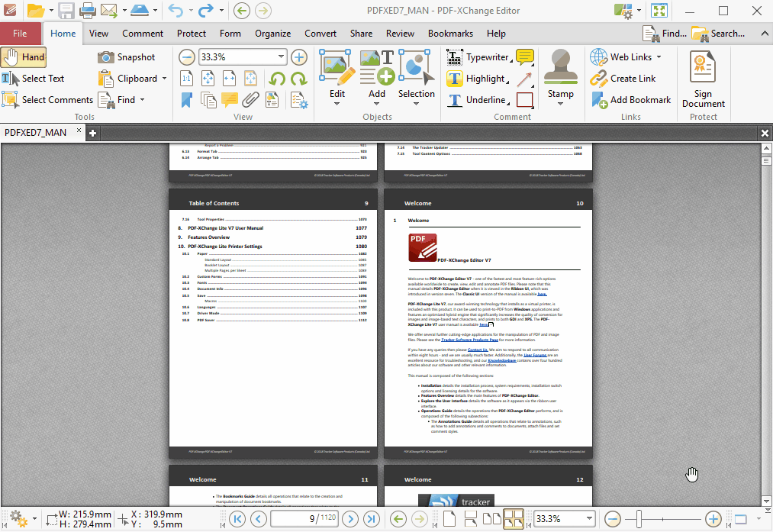Switch to the Convert ribbon tab

(x=320, y=34)
